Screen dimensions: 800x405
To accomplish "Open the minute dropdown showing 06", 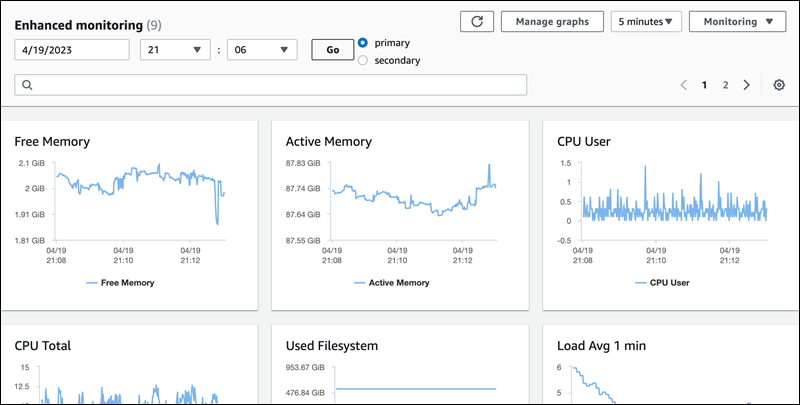I will [262, 50].
